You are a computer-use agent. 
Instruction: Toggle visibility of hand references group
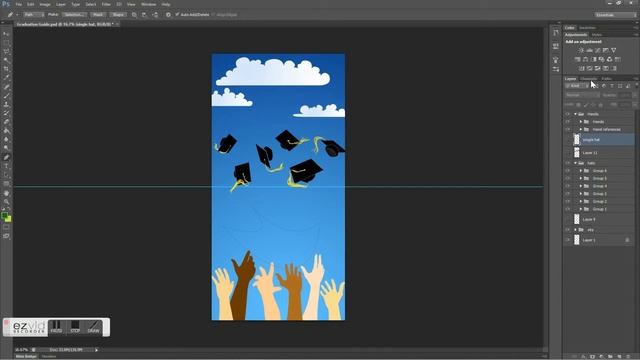click(567, 129)
